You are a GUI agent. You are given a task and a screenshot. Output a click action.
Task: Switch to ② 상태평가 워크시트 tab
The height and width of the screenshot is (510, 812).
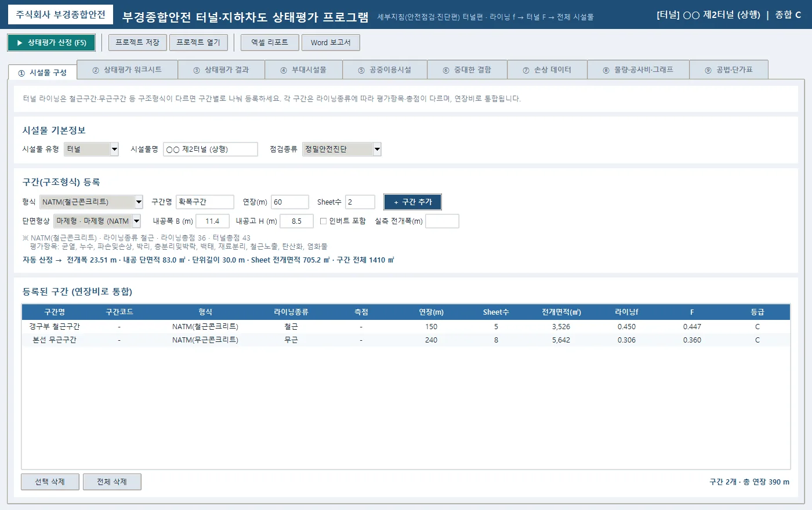(x=127, y=70)
